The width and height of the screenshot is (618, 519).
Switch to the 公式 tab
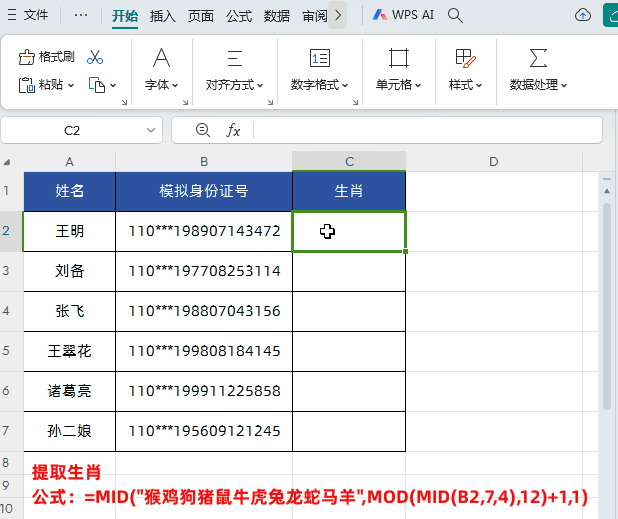(239, 16)
